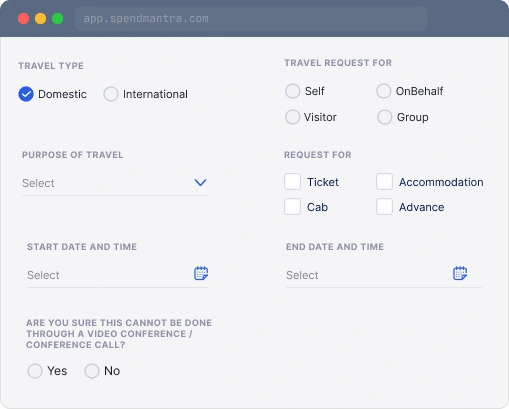509x409 pixels.
Task: Check the Accommodation request checkbox
Action: 384,182
